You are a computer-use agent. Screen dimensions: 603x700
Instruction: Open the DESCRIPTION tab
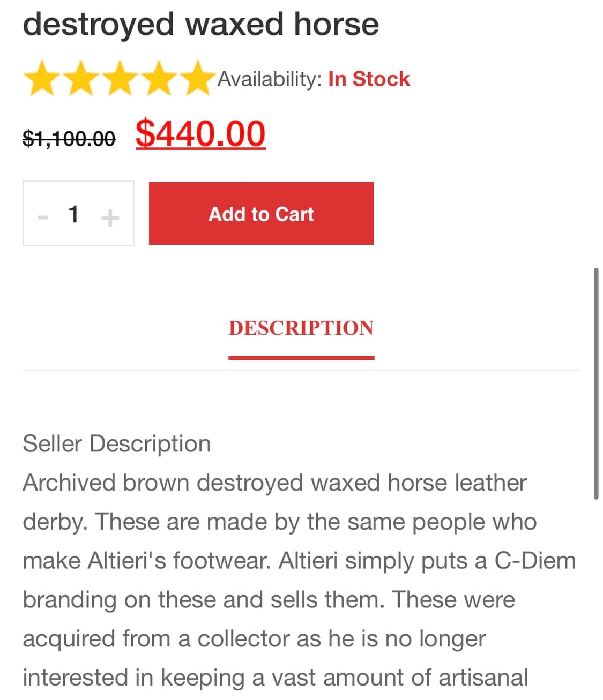point(301,328)
